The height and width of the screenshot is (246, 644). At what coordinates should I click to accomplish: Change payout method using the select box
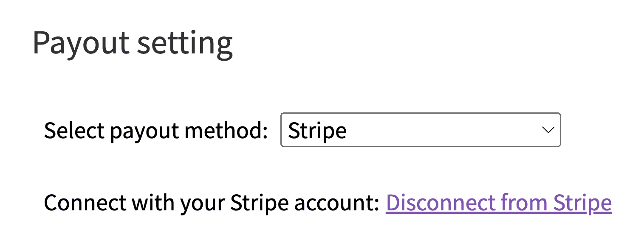421,130
